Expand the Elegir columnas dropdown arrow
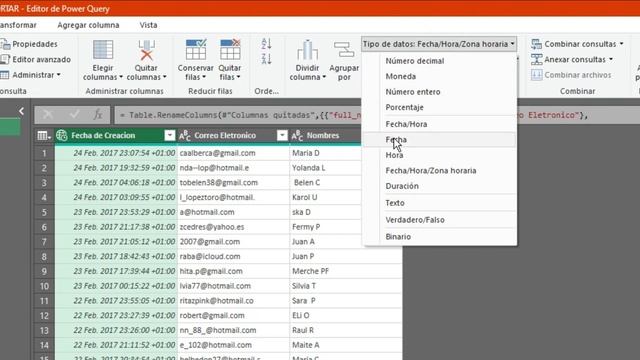The image size is (640, 360). [121, 77]
